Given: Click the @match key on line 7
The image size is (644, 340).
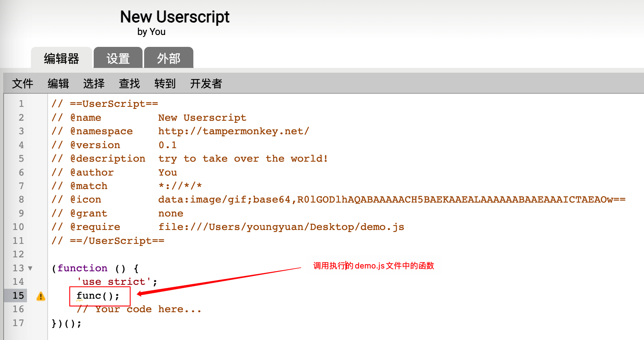Looking at the screenshot, I should [x=89, y=186].
